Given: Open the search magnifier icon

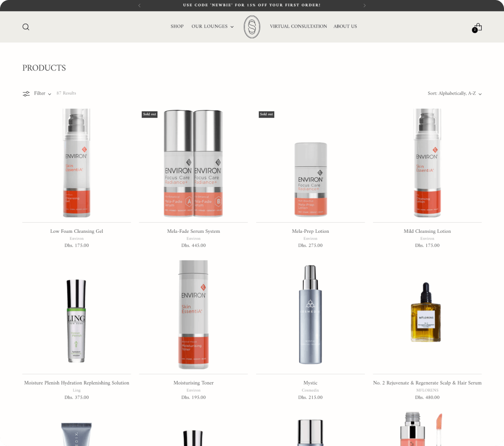Looking at the screenshot, I should (x=26, y=27).
